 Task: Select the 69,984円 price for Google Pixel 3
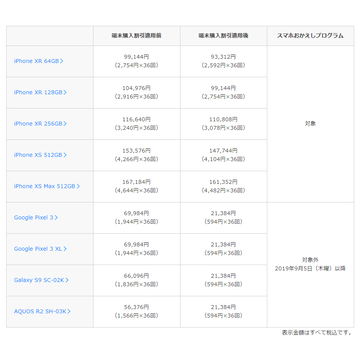point(137,213)
